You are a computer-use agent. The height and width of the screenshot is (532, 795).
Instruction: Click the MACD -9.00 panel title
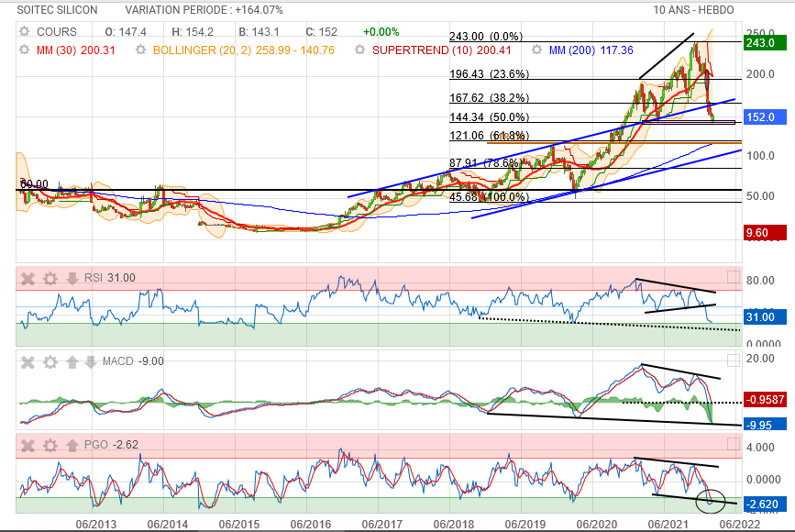(x=133, y=361)
